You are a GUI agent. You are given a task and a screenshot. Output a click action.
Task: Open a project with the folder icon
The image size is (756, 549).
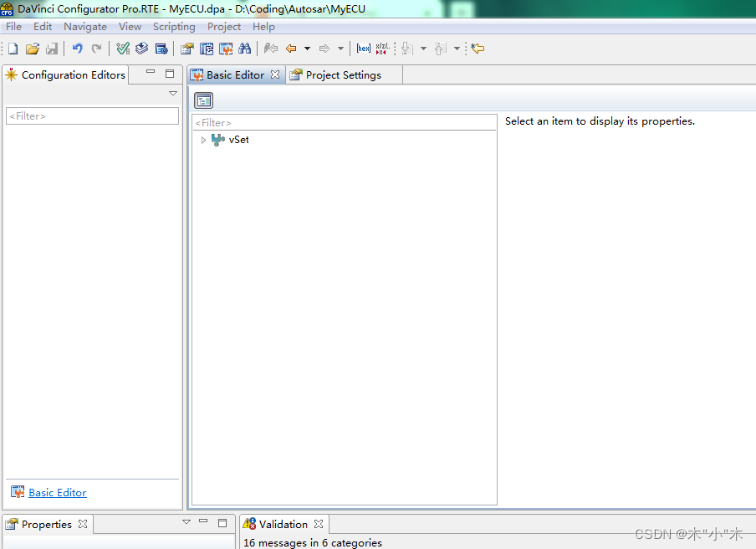33,49
